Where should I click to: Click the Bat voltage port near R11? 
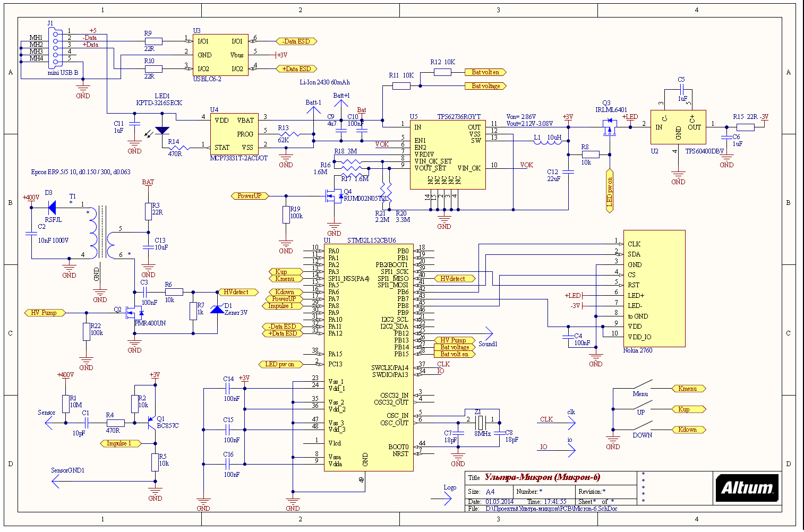click(x=485, y=86)
